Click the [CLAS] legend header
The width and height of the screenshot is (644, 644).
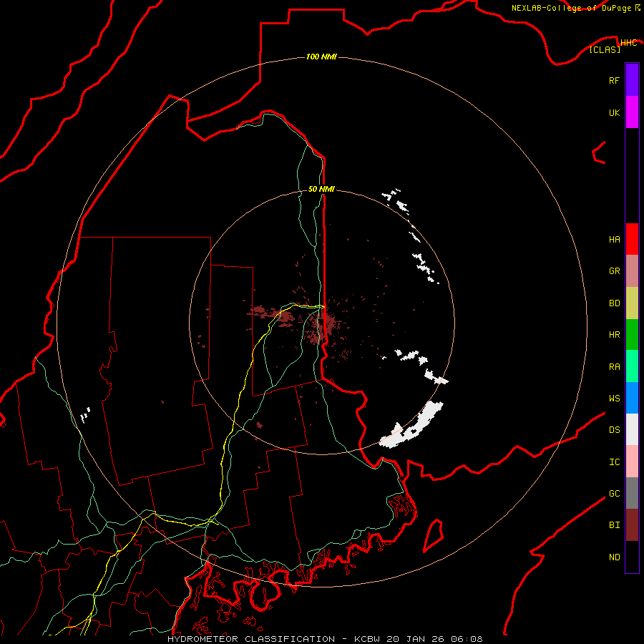[x=605, y=49]
